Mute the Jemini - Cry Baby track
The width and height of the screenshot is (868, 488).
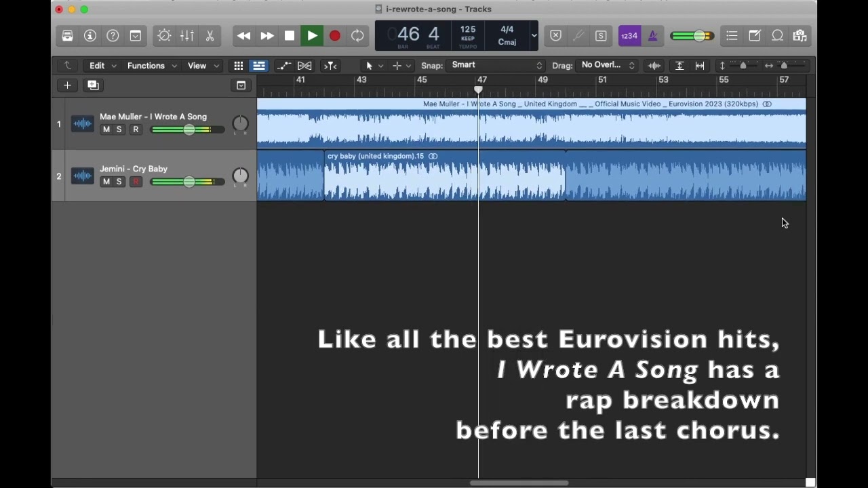(x=106, y=182)
